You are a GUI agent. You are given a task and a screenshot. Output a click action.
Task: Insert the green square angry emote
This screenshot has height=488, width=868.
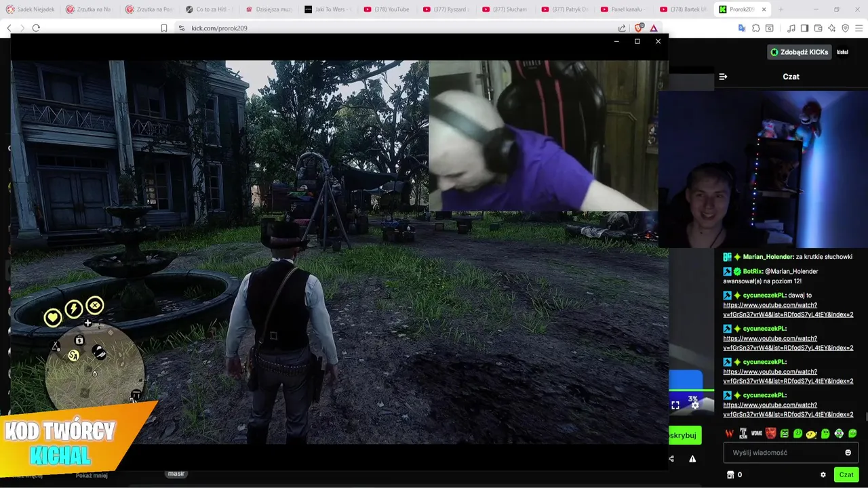pyautogui.click(x=785, y=434)
